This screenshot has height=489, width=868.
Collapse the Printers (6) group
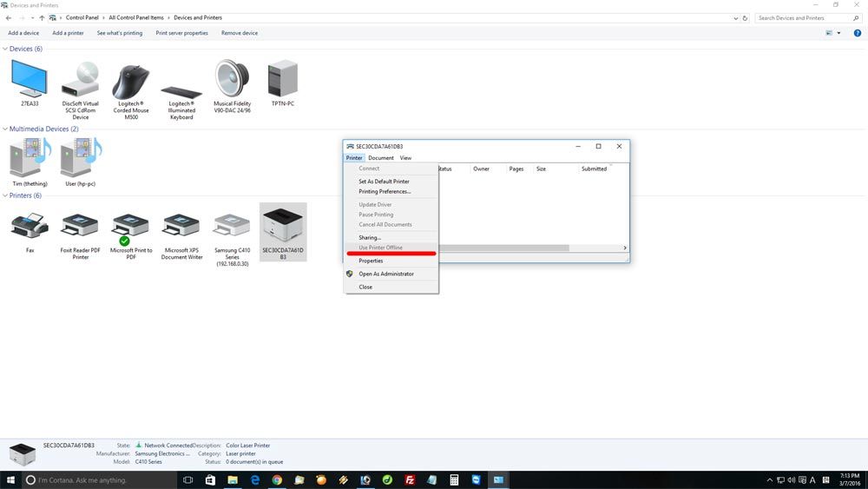[x=5, y=195]
